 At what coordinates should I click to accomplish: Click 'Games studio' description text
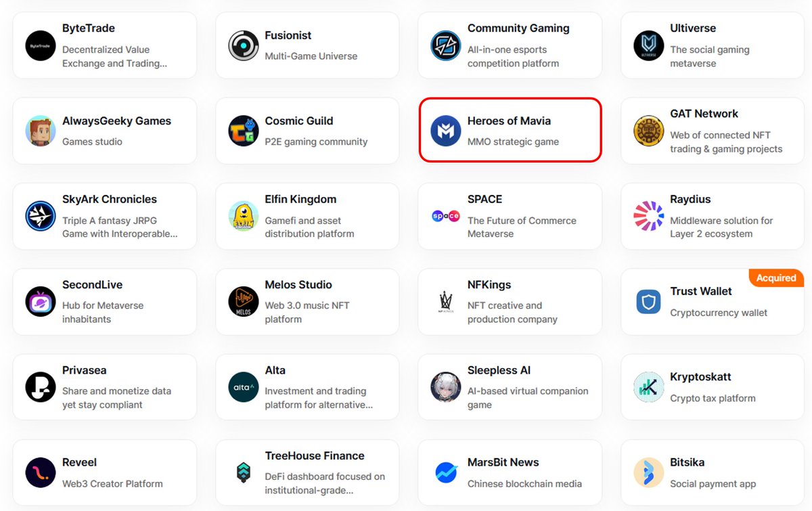coord(92,141)
